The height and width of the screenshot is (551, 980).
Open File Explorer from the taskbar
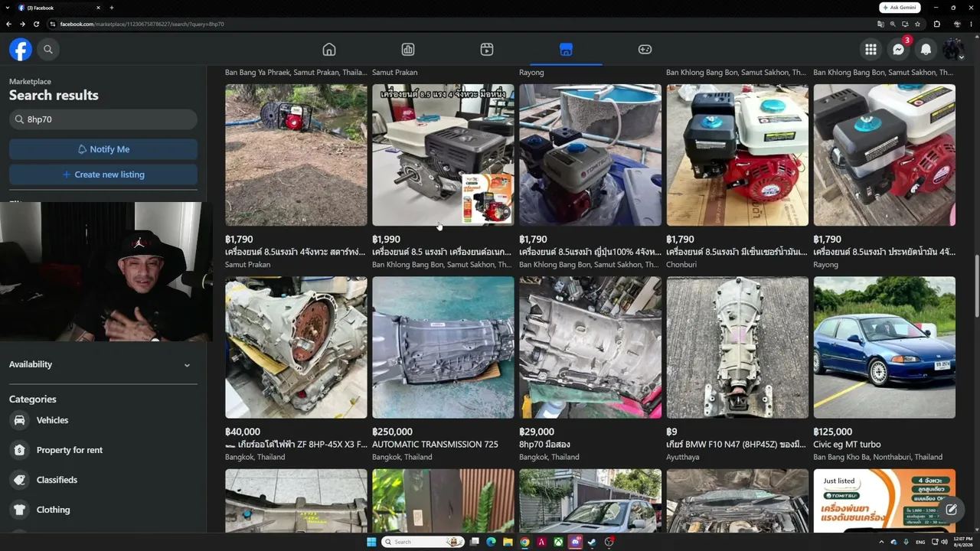[508, 542]
